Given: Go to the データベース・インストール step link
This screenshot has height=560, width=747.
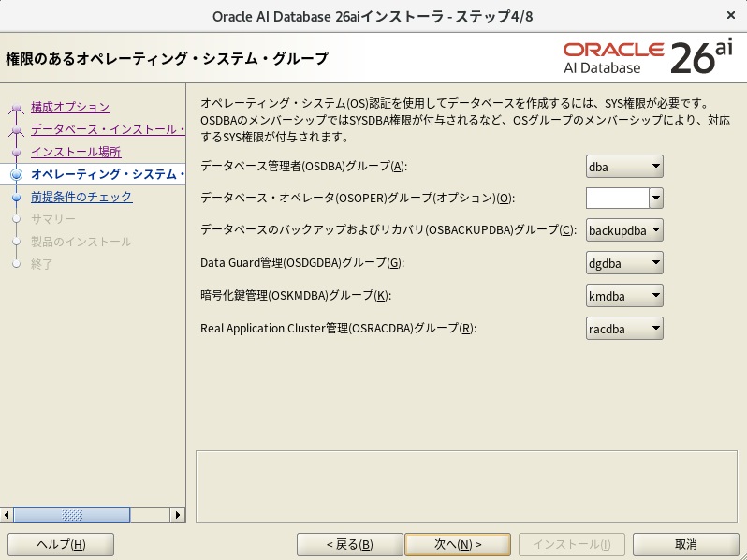Looking at the screenshot, I should pos(109,129).
